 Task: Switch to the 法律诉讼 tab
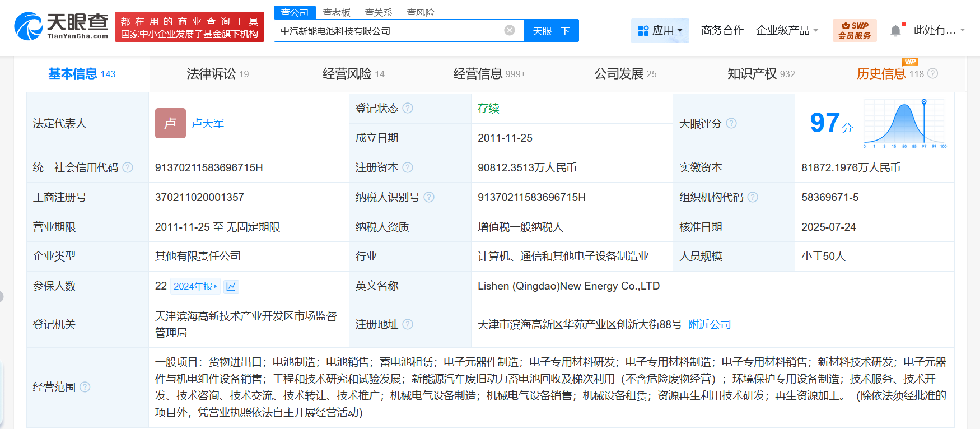[x=217, y=74]
